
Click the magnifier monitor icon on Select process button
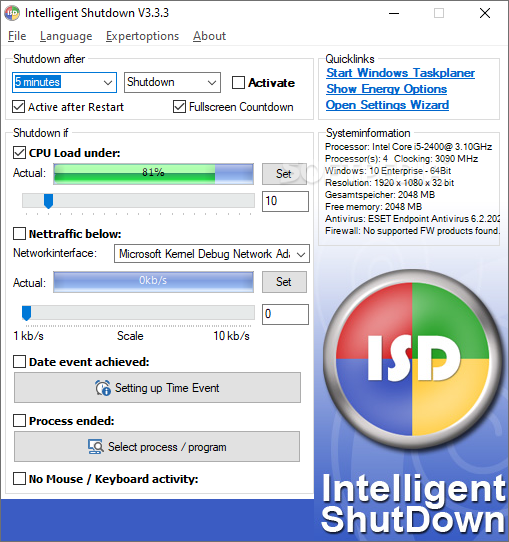pyautogui.click(x=96, y=447)
